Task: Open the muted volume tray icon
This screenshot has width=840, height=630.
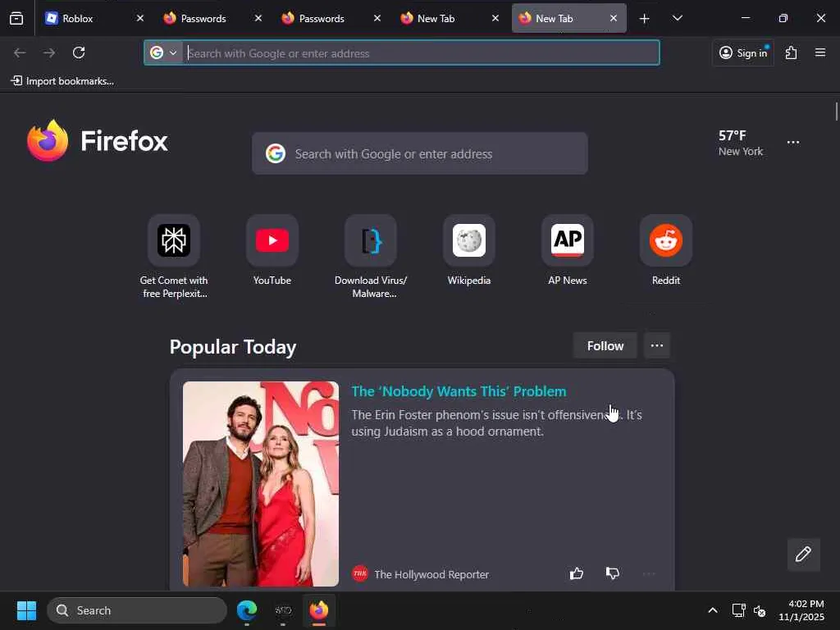Action: click(760, 610)
